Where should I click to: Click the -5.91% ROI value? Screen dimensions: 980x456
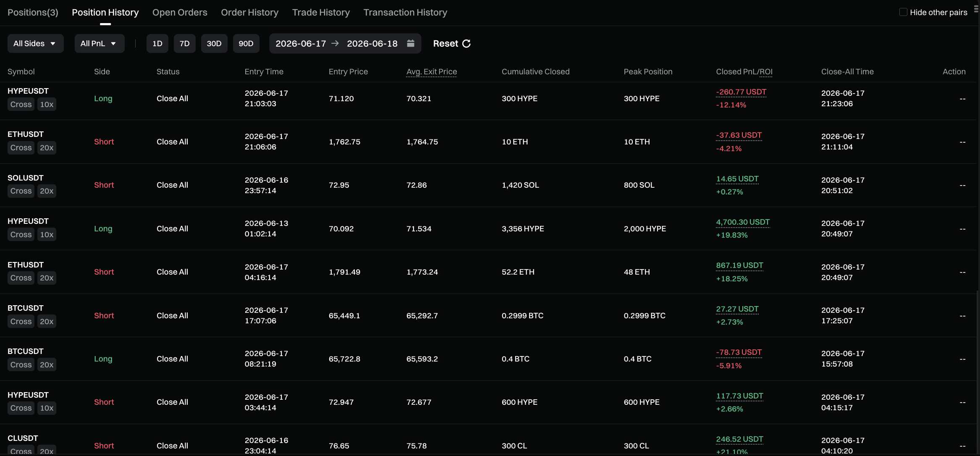[729, 366]
